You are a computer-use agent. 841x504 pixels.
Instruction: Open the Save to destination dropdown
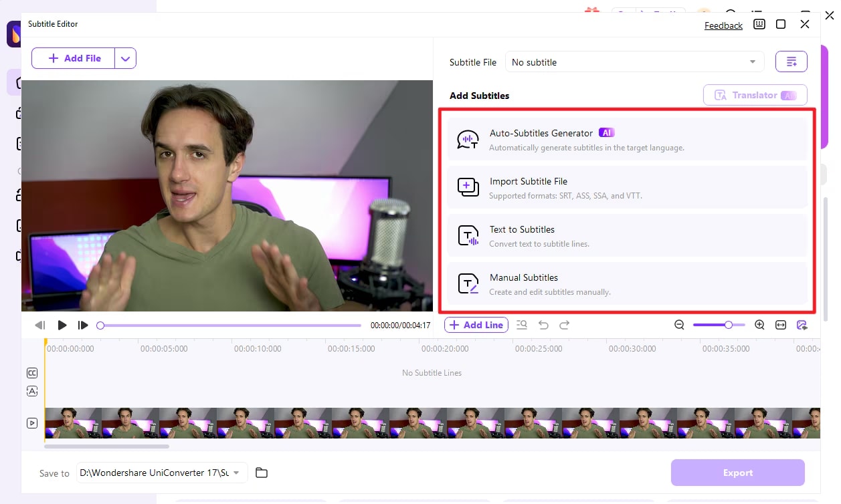[x=238, y=473]
